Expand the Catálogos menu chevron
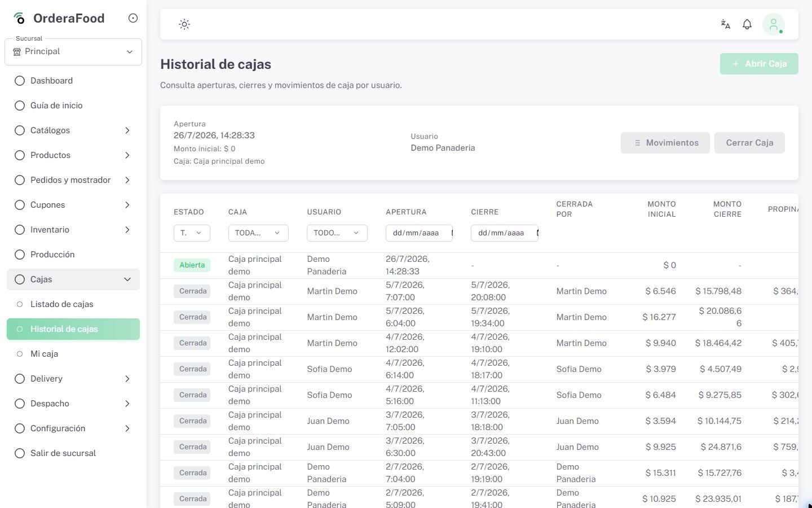812x508 pixels. (127, 130)
